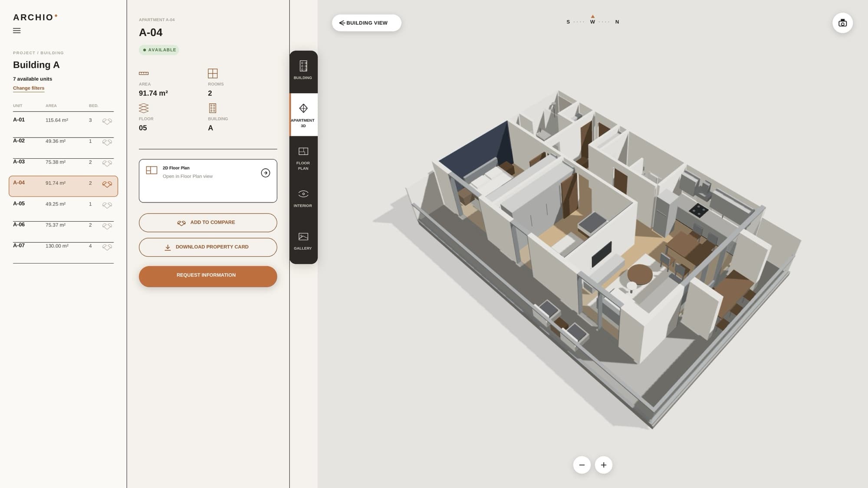Open the Change filters link
868x488 pixels.
click(x=29, y=88)
